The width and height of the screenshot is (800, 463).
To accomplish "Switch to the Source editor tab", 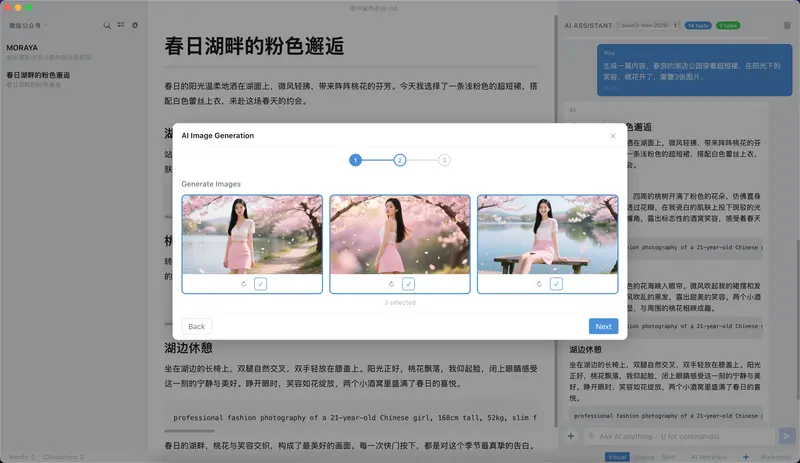I will click(x=644, y=457).
